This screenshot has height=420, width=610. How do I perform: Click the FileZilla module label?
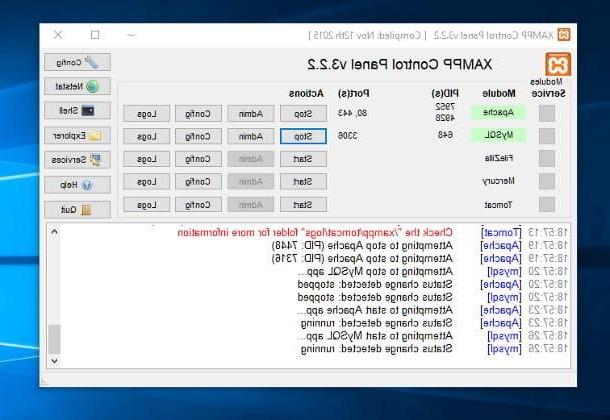pyautogui.click(x=499, y=158)
